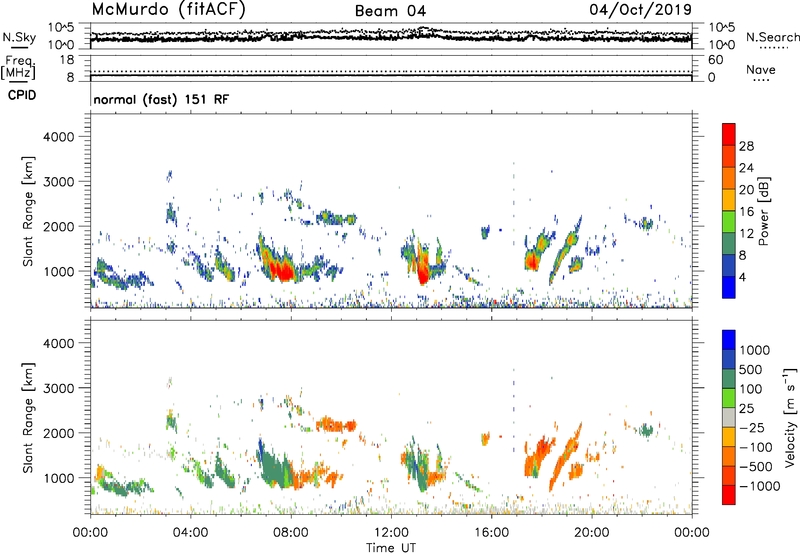Click the 4 tick on power scale
This screenshot has width=800, height=554.
pyautogui.click(x=742, y=278)
